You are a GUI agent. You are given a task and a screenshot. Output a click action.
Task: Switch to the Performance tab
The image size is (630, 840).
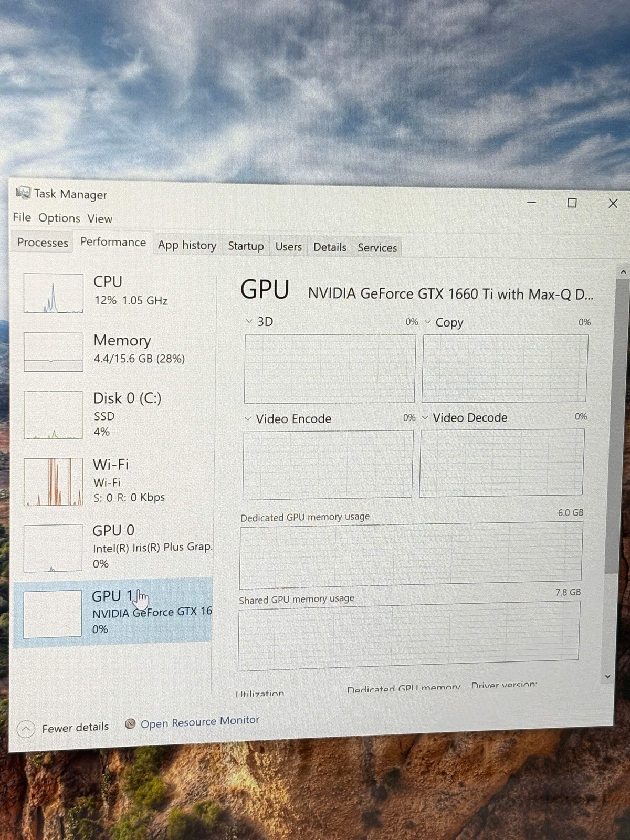113,242
